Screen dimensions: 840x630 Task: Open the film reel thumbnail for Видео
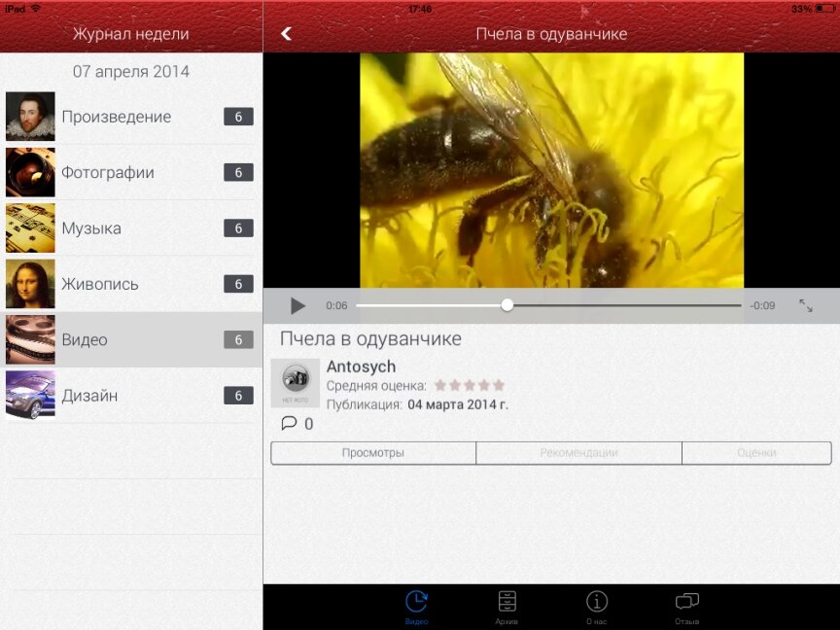30,339
